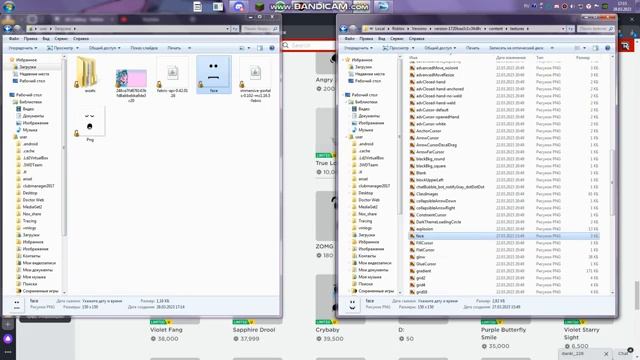Sort by Имя column header in right window
The width and height of the screenshot is (640, 360).
point(413,58)
